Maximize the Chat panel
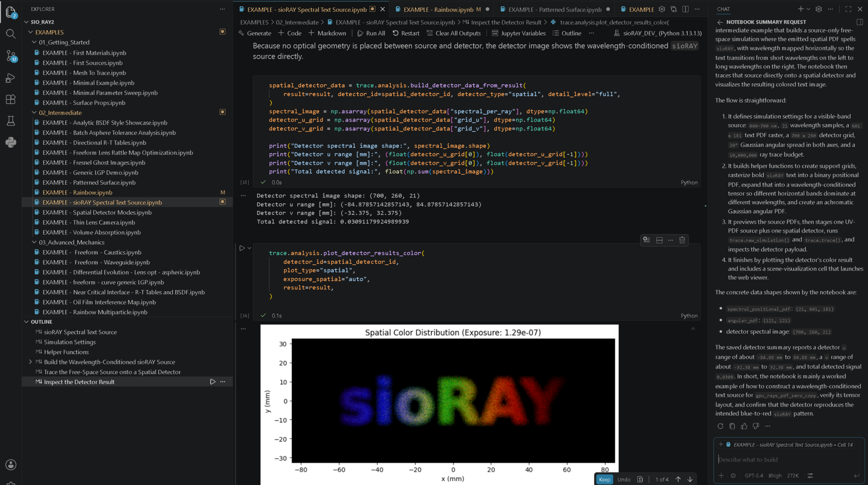 848,9
